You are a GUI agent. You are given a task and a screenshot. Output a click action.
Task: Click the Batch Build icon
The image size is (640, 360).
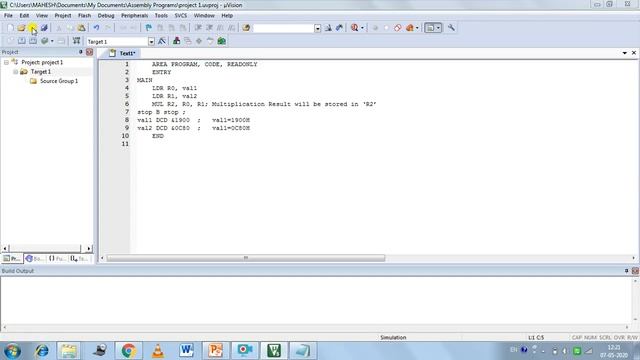click(x=44, y=41)
